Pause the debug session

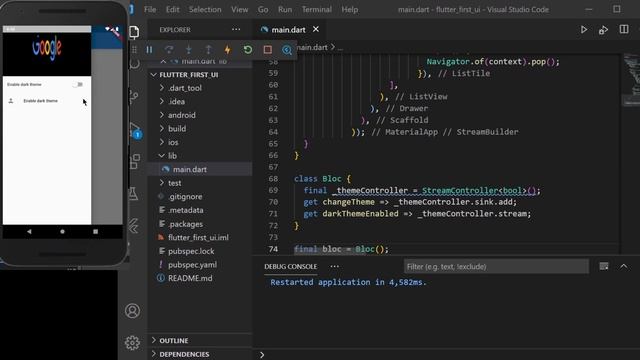[x=149, y=50]
